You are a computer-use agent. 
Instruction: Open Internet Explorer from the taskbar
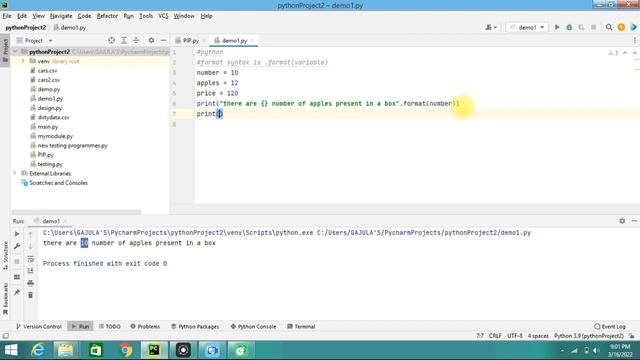pyautogui.click(x=38, y=350)
